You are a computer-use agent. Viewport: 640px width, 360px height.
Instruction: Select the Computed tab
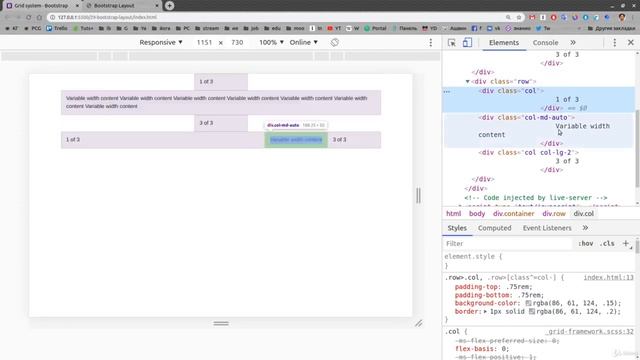click(x=495, y=228)
